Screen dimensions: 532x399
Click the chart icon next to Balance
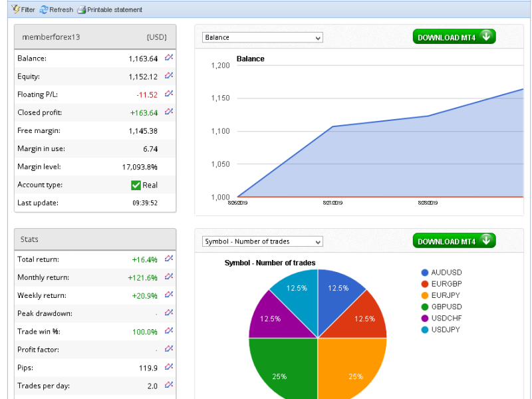click(169, 58)
